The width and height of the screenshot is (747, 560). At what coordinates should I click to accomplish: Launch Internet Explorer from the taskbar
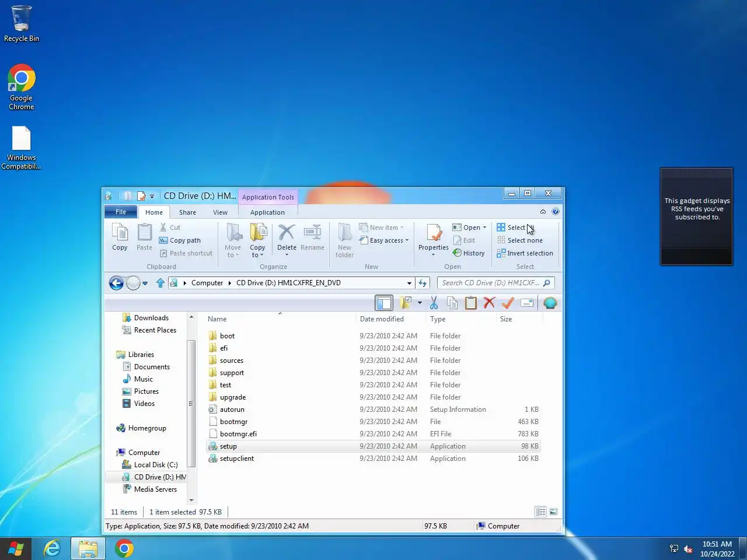pyautogui.click(x=53, y=548)
